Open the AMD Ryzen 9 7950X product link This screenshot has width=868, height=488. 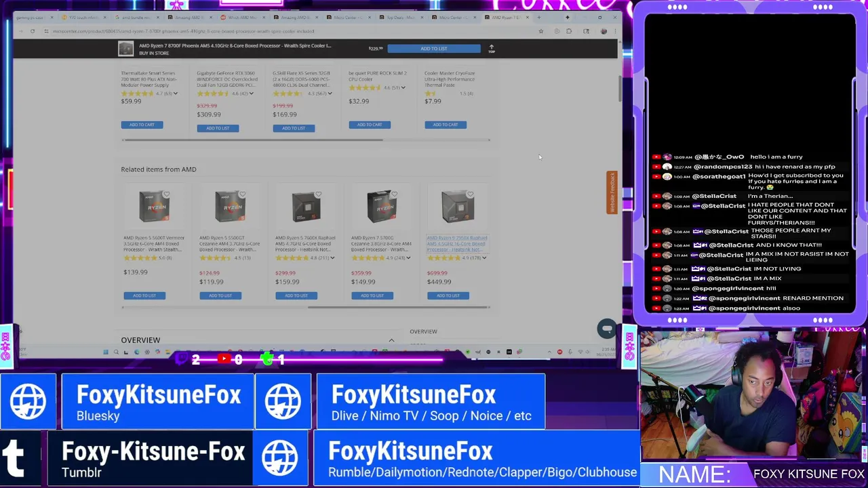point(457,244)
